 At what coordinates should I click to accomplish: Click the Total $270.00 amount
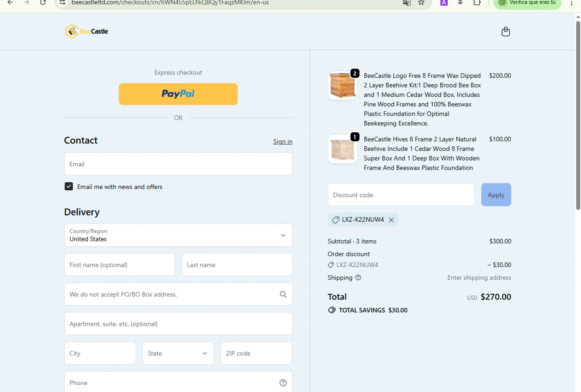tap(496, 297)
